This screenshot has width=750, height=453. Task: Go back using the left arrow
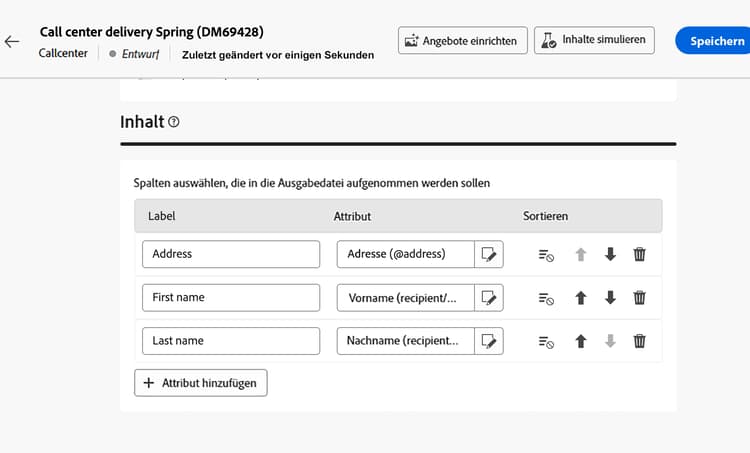tap(12, 42)
